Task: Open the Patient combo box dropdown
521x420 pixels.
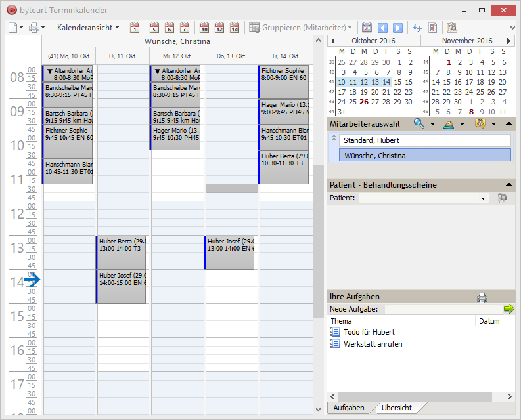Action: (x=484, y=198)
